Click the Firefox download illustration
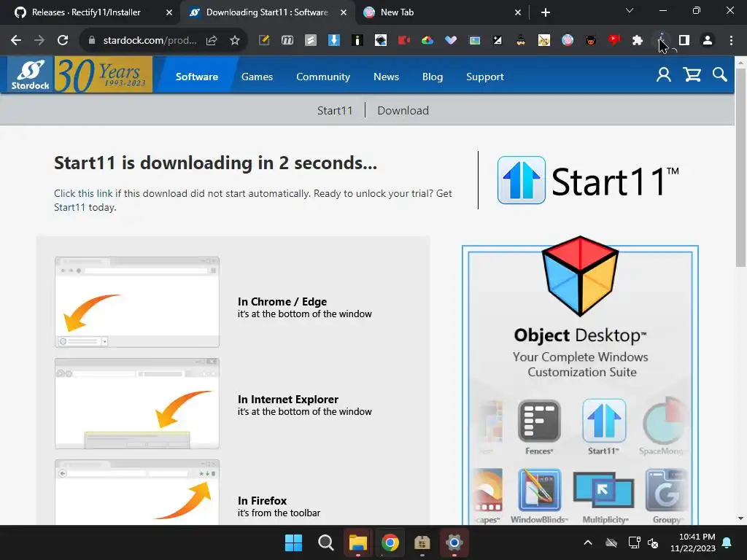Viewport: 747px width, 560px height. 137,492
